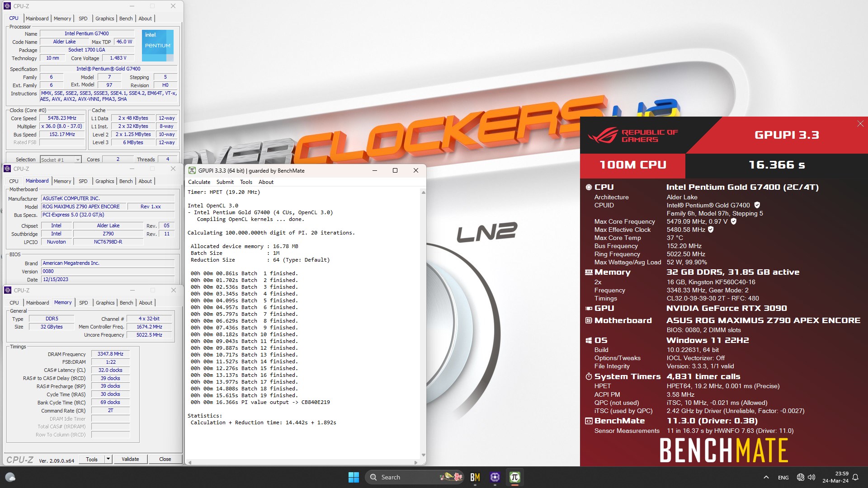Viewport: 868px width, 488px height.
Task: Open network settings tray icon
Action: pyautogui.click(x=801, y=477)
